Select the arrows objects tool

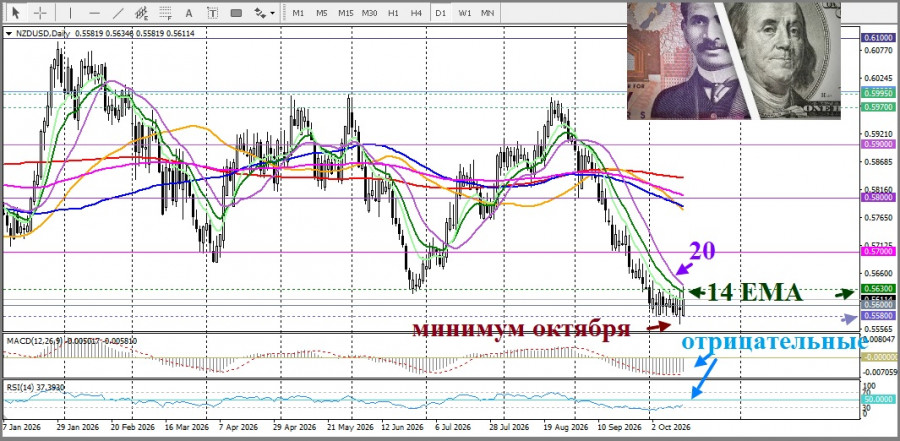point(260,12)
